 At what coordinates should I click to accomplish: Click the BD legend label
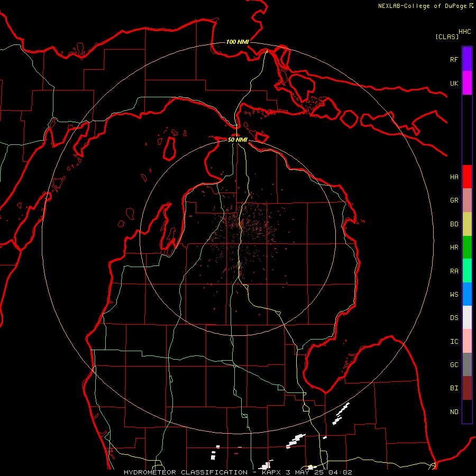(x=454, y=224)
